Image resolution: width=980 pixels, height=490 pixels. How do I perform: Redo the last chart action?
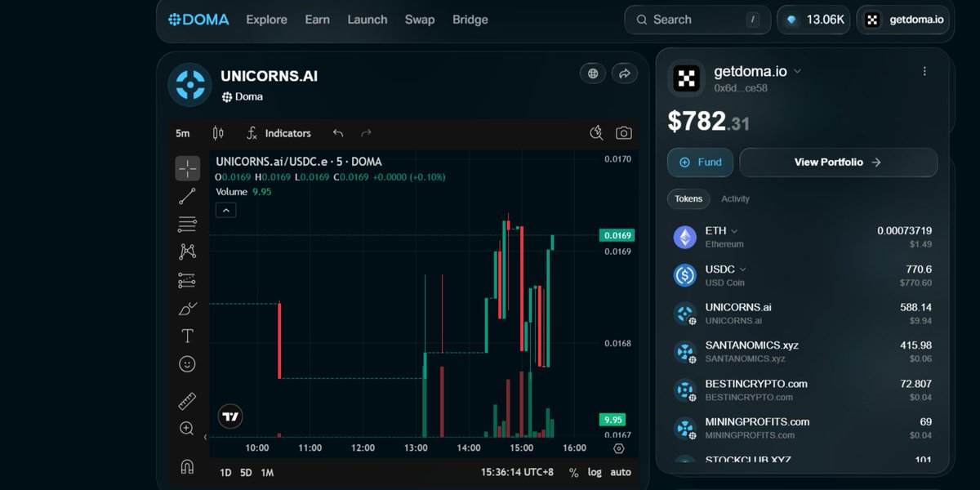(x=366, y=133)
